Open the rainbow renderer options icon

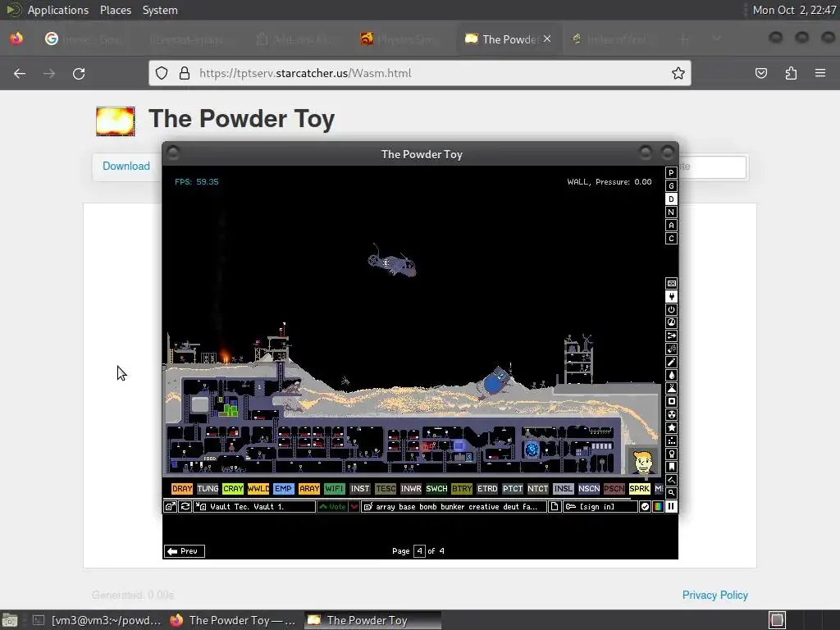point(658,506)
